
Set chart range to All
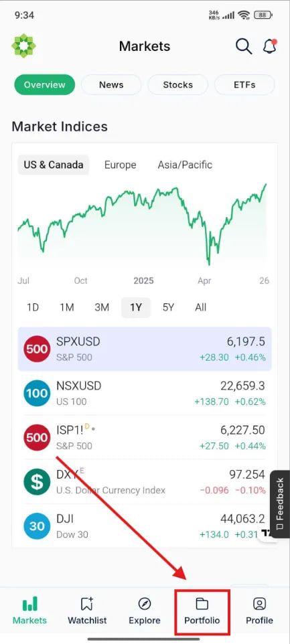point(200,307)
